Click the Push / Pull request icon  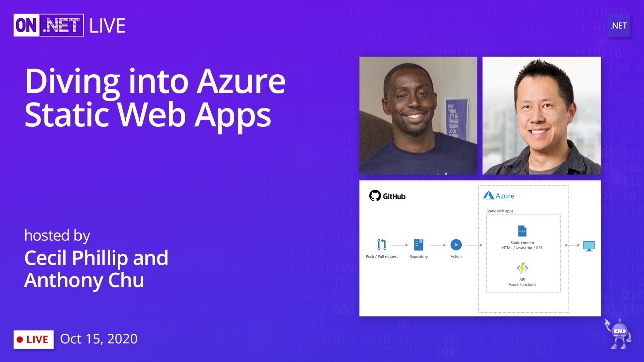382,245
